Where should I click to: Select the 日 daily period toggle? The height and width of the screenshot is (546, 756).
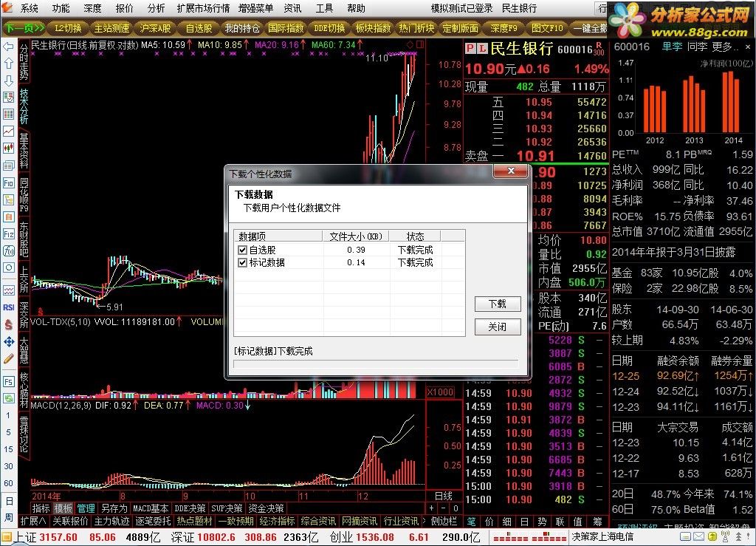point(8,500)
